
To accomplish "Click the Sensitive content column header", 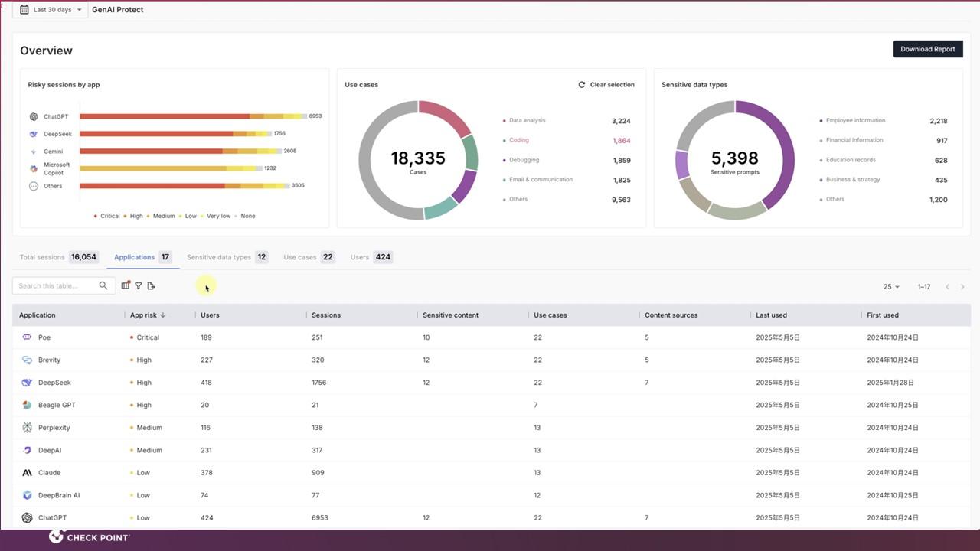I will (x=450, y=315).
